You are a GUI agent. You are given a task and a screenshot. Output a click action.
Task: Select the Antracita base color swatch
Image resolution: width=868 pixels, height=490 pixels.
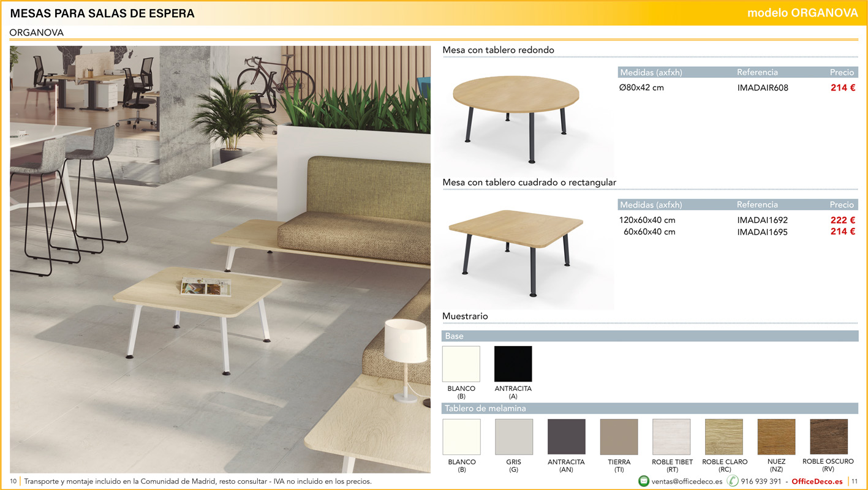[513, 364]
